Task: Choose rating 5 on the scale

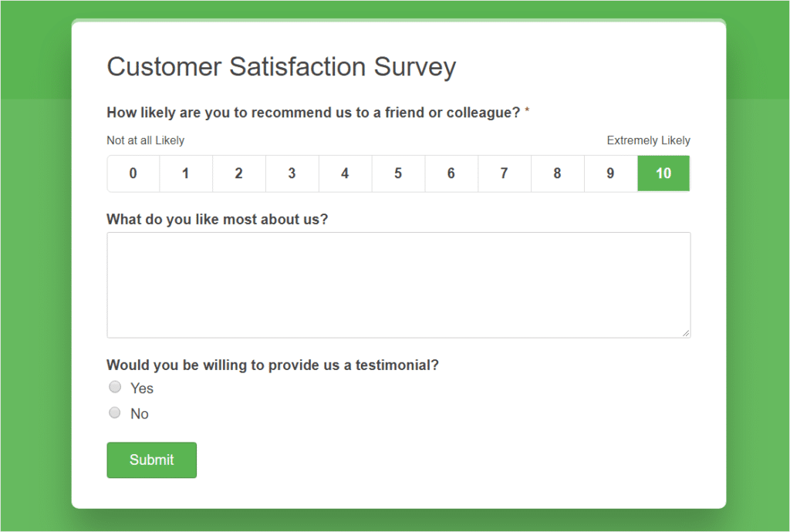Action: tap(398, 173)
